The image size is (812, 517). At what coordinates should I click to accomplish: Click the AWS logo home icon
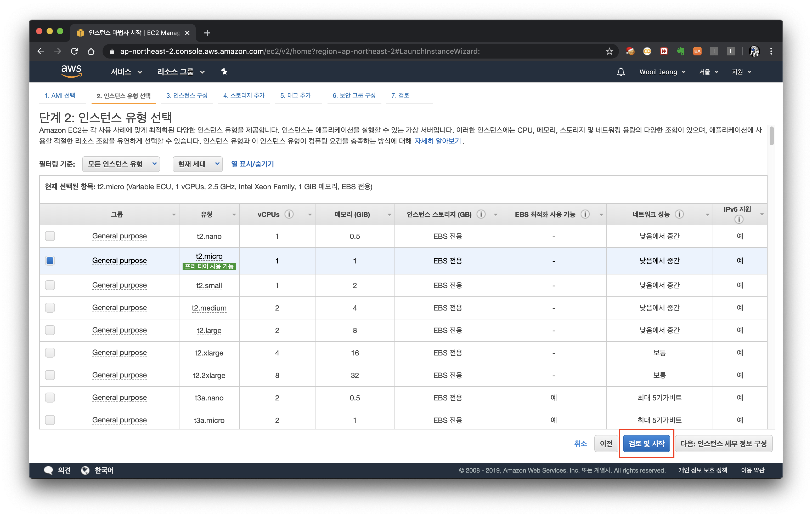[x=71, y=71]
